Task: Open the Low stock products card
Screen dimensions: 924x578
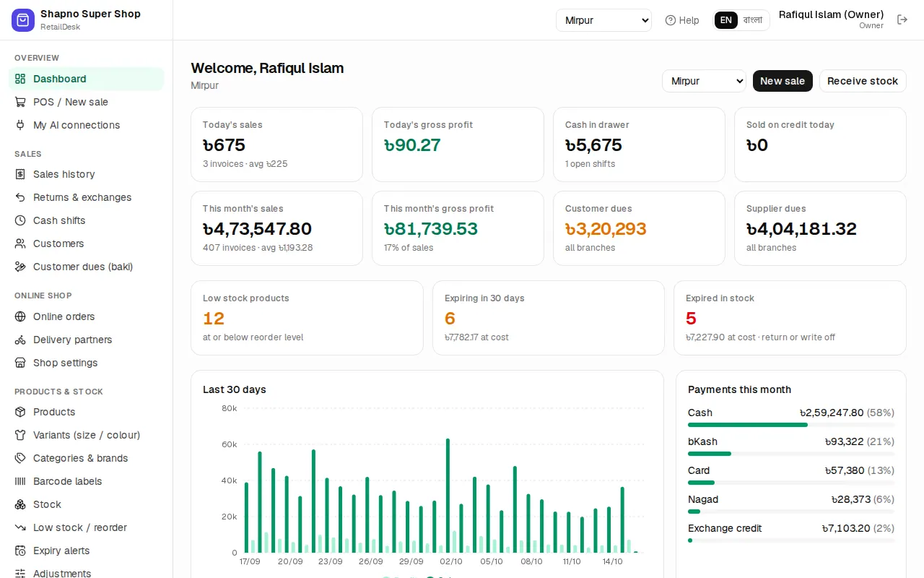Action: pos(307,318)
